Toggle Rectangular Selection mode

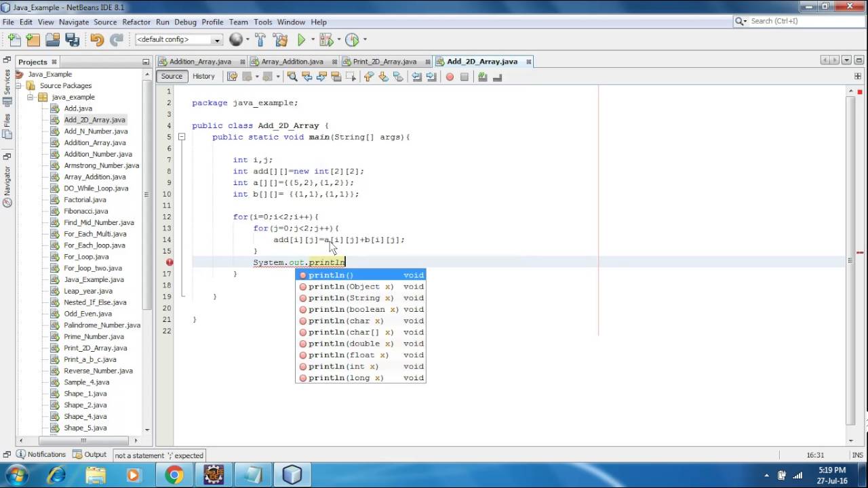click(x=351, y=77)
